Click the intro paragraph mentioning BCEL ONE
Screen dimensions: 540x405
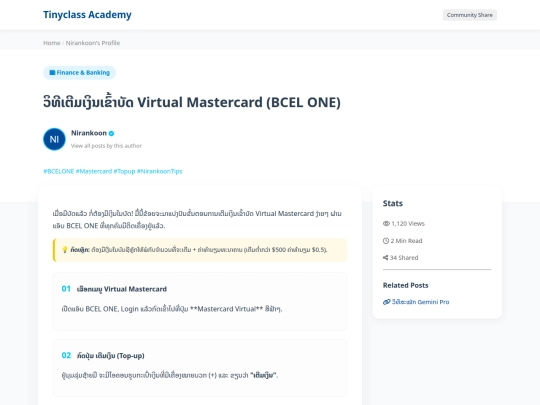click(197, 219)
